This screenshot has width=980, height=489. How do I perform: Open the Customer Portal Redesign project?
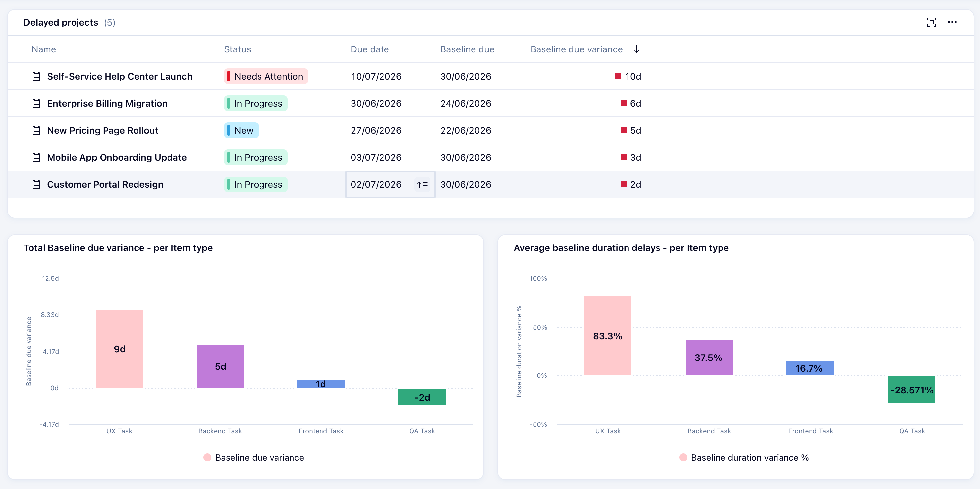coord(105,184)
